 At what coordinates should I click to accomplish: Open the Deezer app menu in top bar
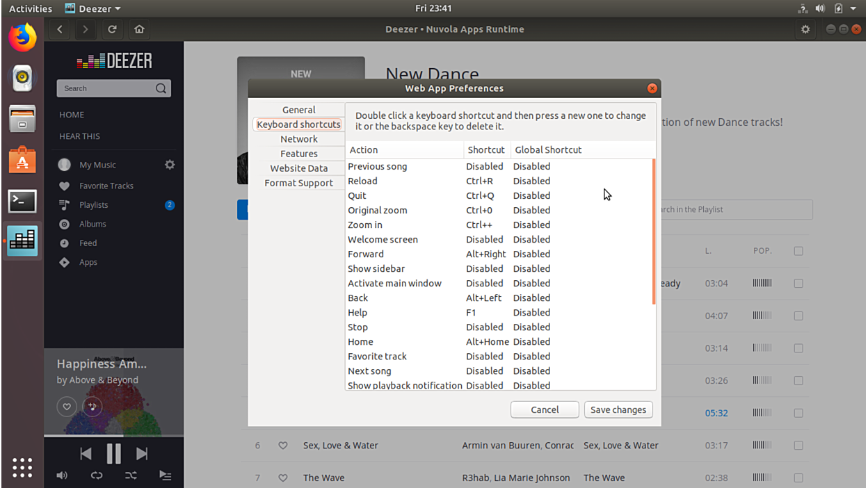point(93,8)
